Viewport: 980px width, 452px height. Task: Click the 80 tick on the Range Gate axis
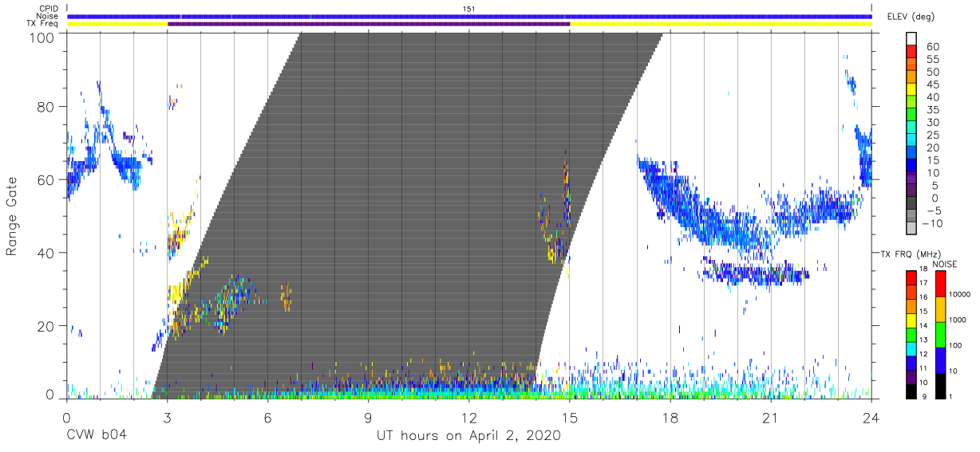click(46, 107)
